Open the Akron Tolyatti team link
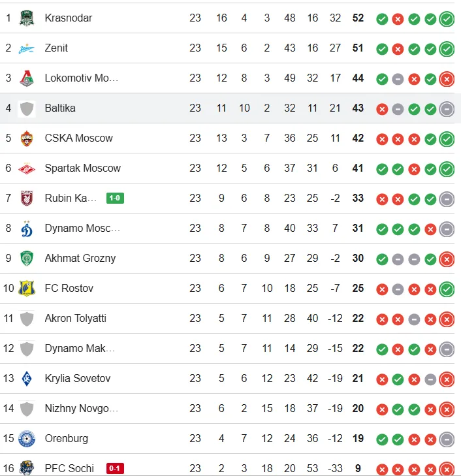 (75, 318)
